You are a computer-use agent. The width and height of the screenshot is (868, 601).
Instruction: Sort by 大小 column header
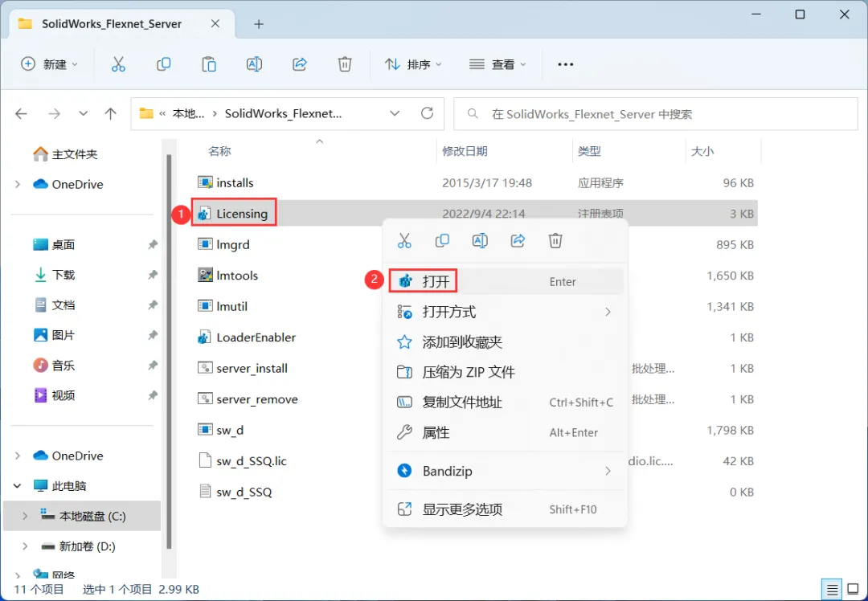pyautogui.click(x=702, y=151)
